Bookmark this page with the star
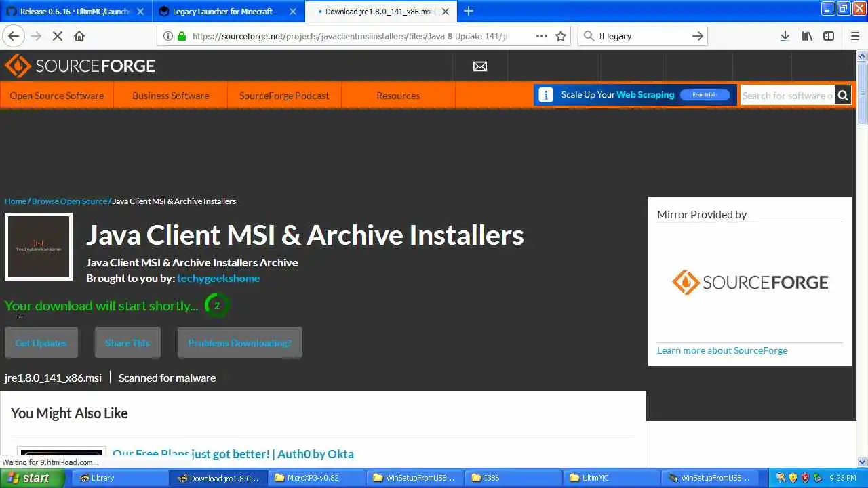 coord(561,36)
